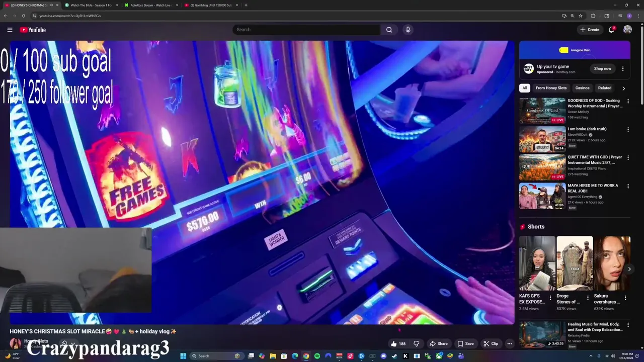The image size is (644, 362).
Task: Click the Create button
Action: point(590,30)
